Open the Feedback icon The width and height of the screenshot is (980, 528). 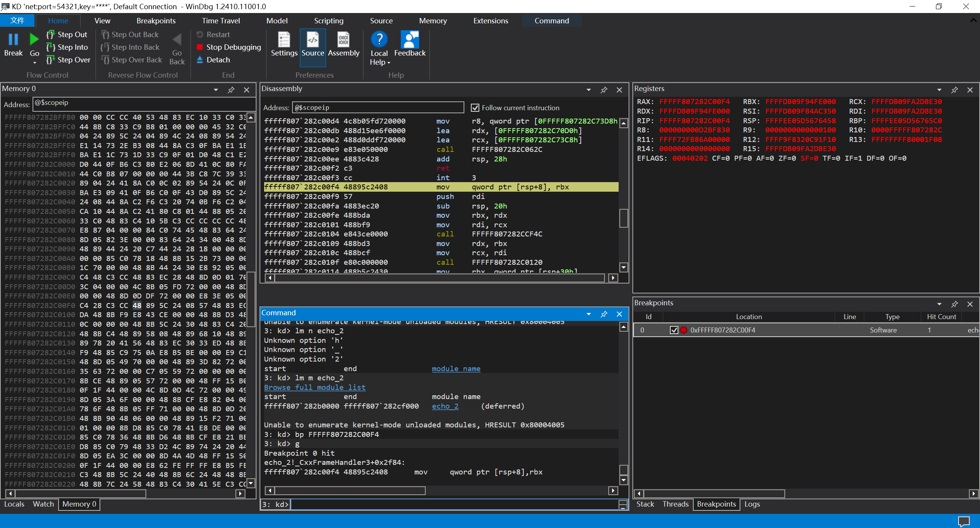coord(410,40)
